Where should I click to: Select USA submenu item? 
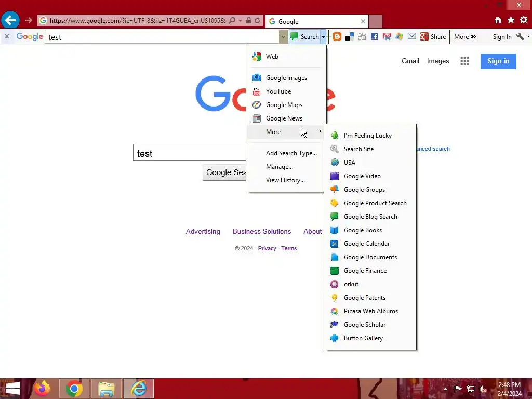pos(370,163)
